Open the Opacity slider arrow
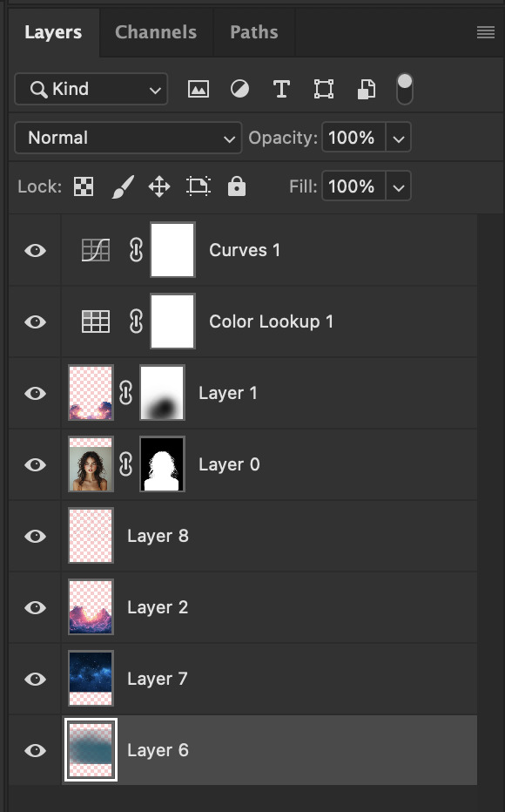505x812 pixels. (x=399, y=138)
